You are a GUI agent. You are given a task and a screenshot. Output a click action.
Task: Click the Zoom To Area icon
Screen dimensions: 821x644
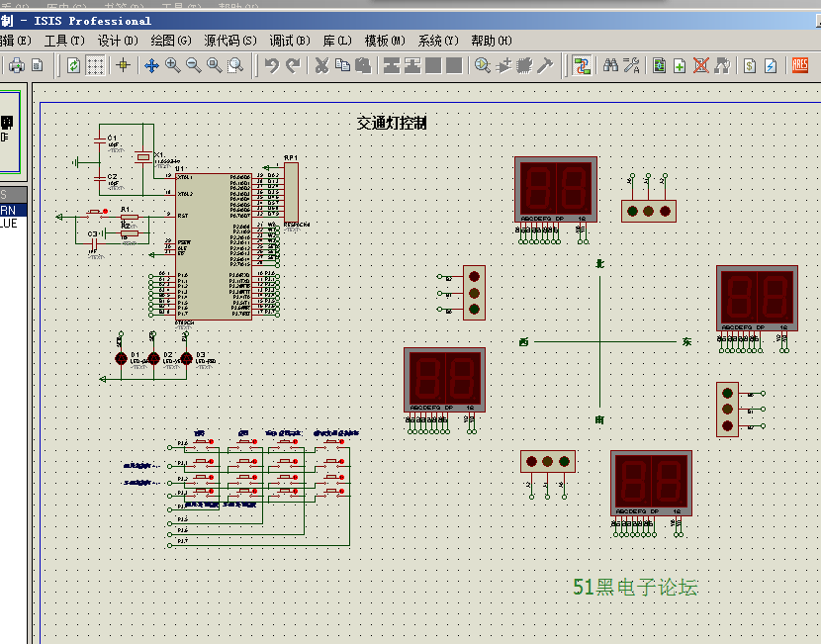click(x=235, y=65)
